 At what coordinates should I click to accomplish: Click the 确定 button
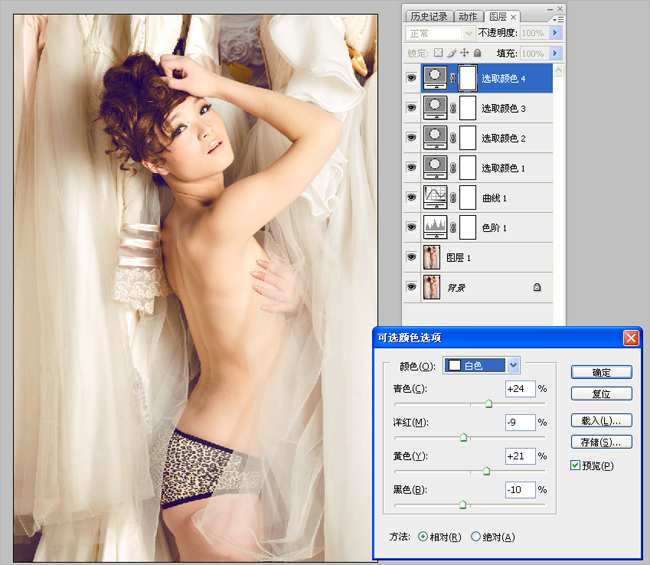601,372
